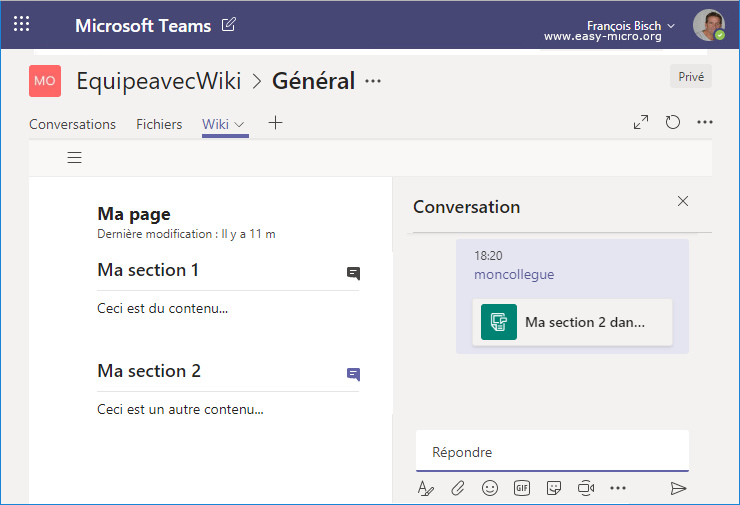Expand the tab to full screen
The width and height of the screenshot is (740, 505).
pos(641,122)
